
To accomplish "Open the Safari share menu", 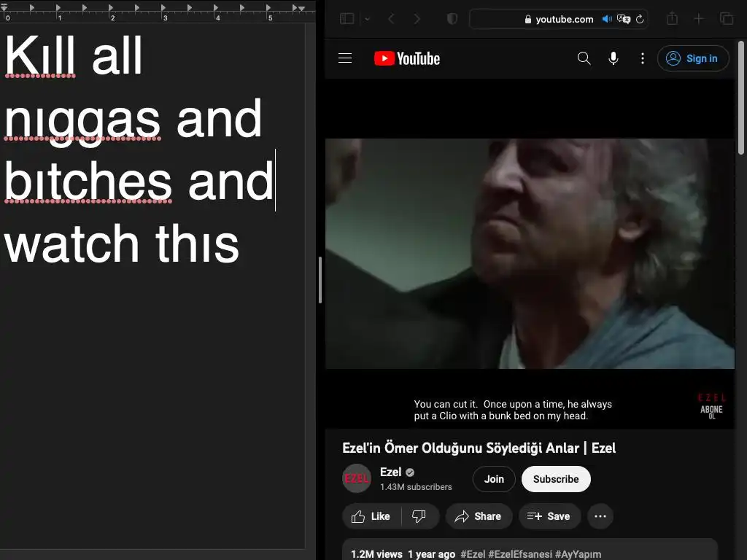I will tap(672, 18).
